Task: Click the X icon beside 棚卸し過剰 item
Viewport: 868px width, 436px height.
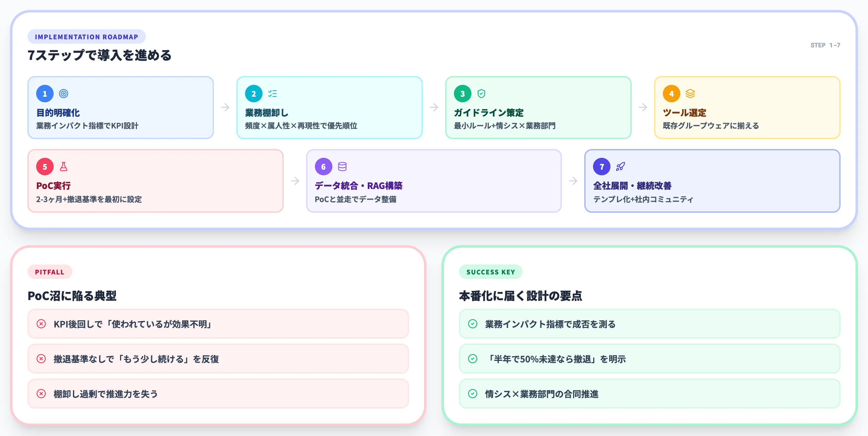Action: pyautogui.click(x=41, y=394)
